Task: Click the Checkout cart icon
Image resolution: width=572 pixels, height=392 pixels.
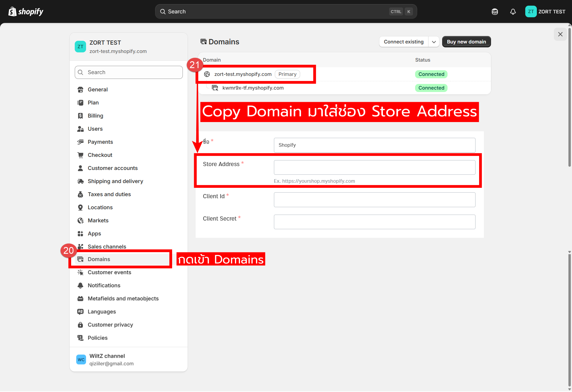Action: [80, 155]
